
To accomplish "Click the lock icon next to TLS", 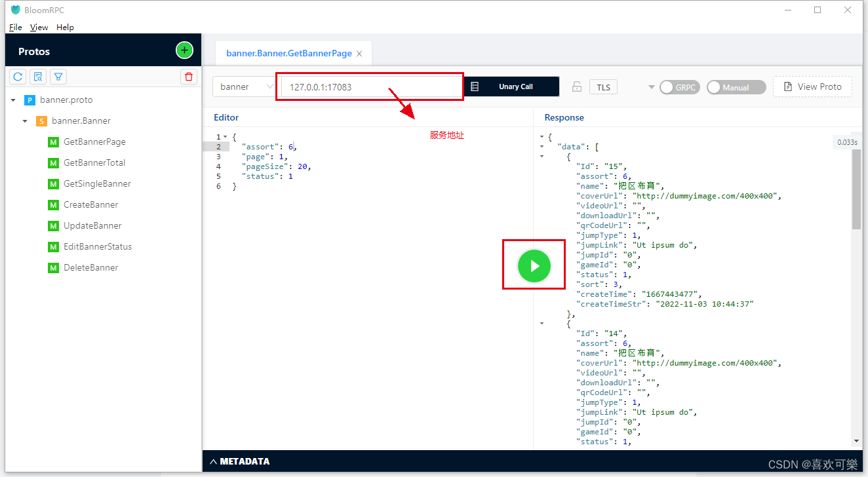I will (577, 86).
